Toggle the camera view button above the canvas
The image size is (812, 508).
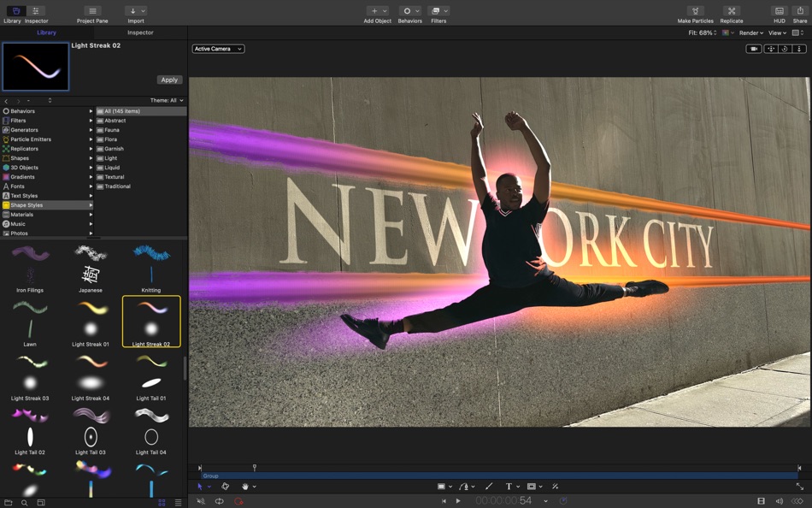pos(753,49)
